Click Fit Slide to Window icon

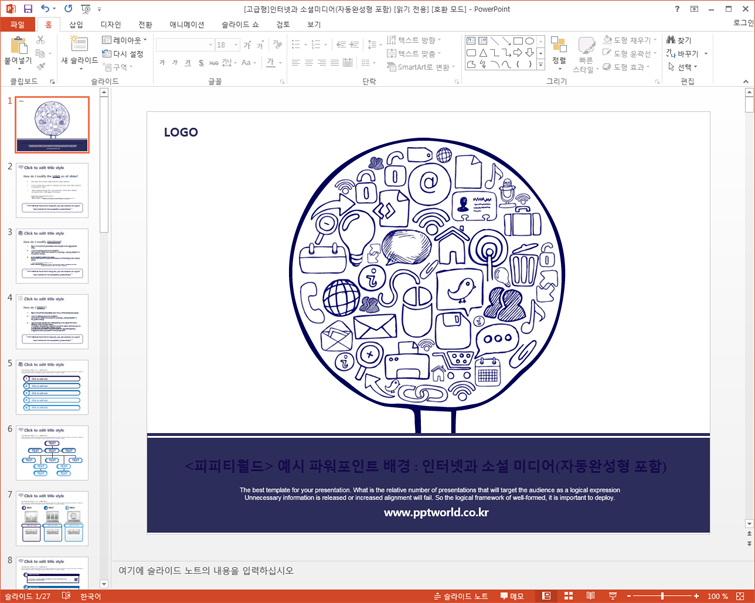740,596
